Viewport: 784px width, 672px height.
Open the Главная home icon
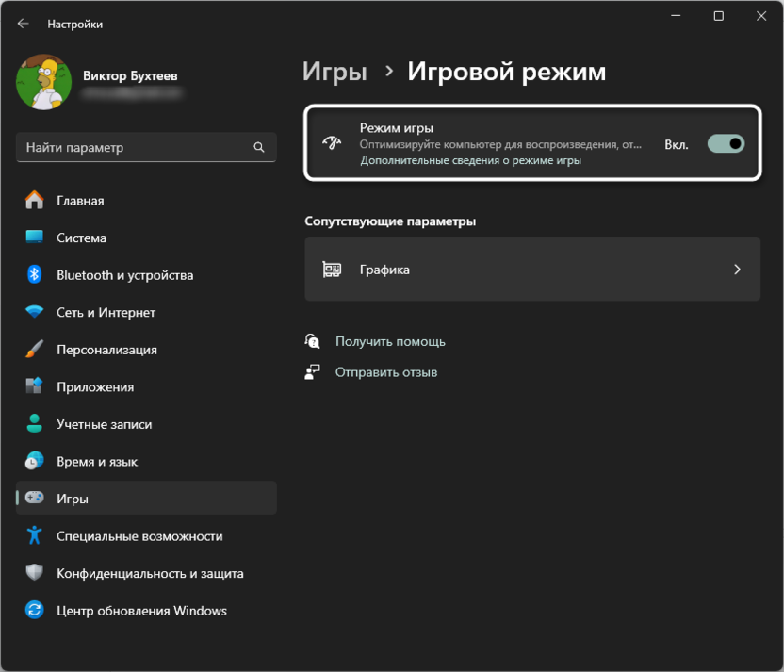(x=35, y=200)
